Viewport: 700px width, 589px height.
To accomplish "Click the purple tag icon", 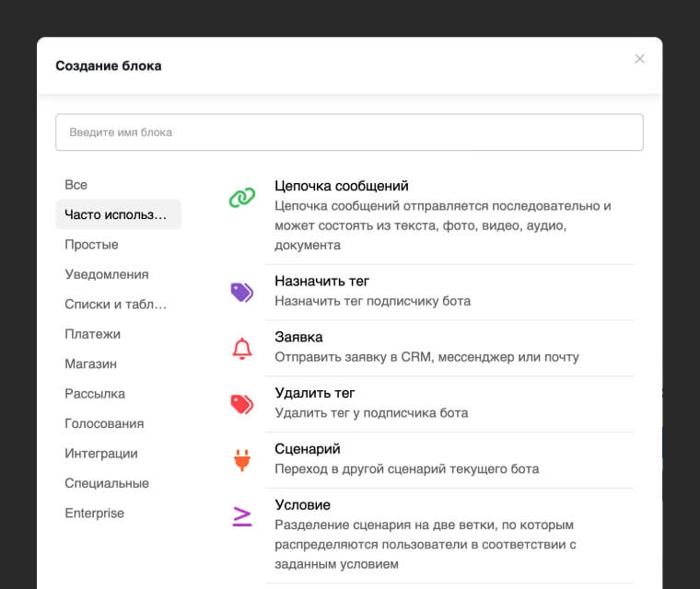I will pos(241,293).
